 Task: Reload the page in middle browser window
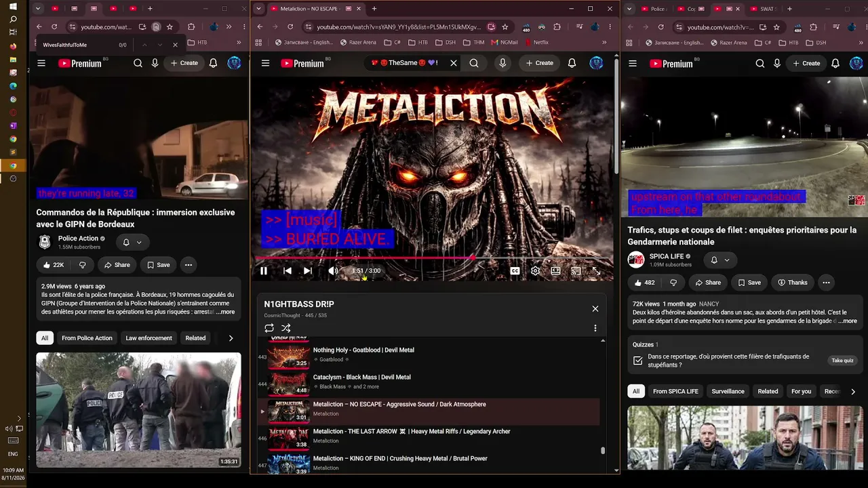290,27
